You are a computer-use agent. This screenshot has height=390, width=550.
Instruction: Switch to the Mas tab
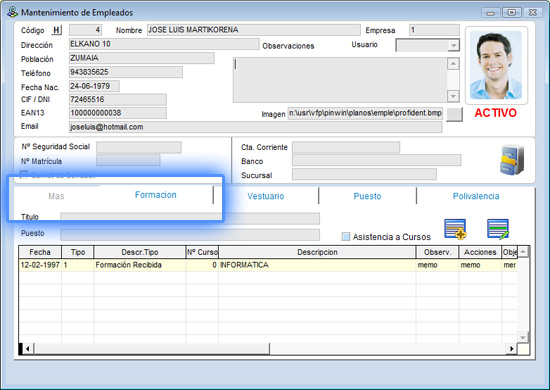(x=56, y=196)
